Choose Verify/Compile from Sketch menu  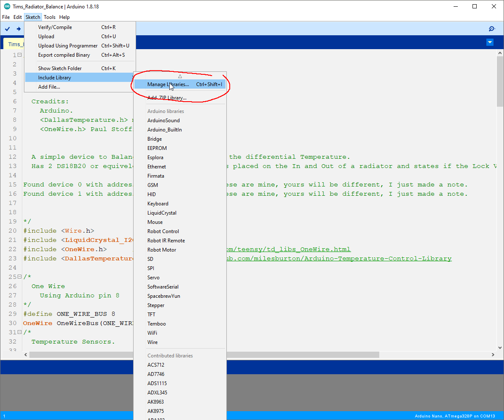pyautogui.click(x=80, y=27)
